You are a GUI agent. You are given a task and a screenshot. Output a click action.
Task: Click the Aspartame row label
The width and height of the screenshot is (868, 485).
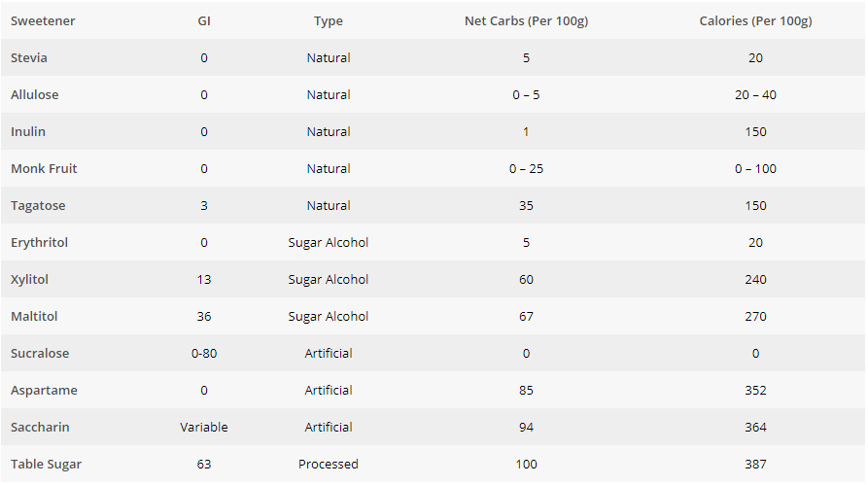tap(44, 390)
